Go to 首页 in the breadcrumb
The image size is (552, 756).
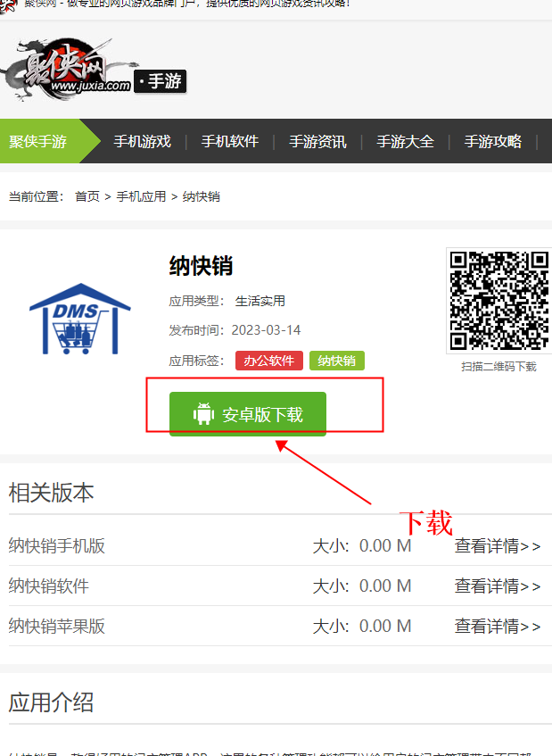pos(87,196)
